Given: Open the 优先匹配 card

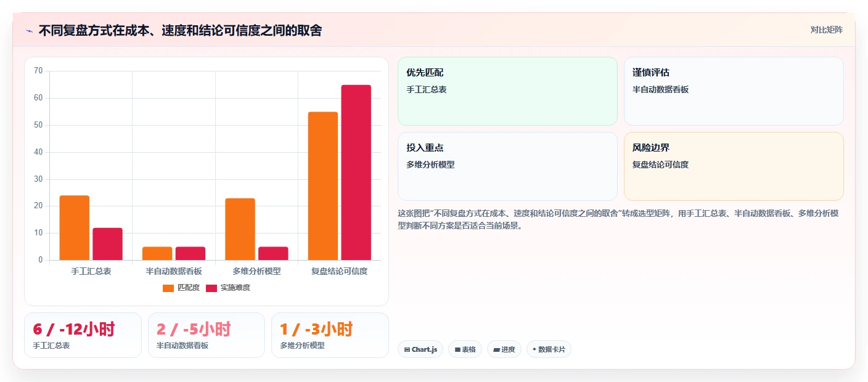Looking at the screenshot, I should click(507, 91).
